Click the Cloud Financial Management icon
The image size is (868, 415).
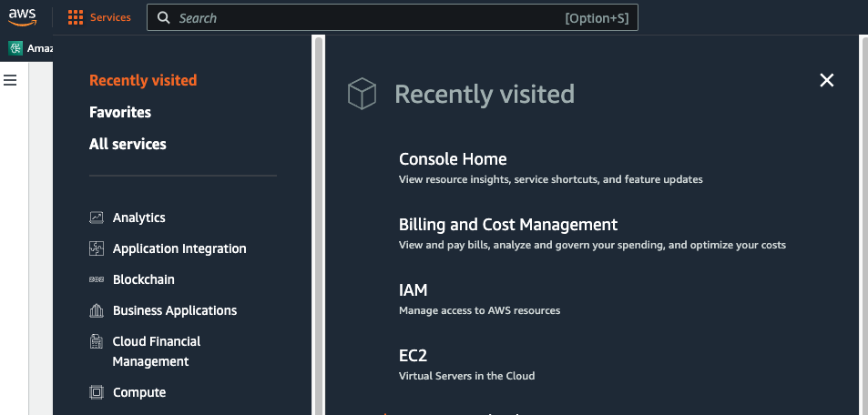pos(97,341)
